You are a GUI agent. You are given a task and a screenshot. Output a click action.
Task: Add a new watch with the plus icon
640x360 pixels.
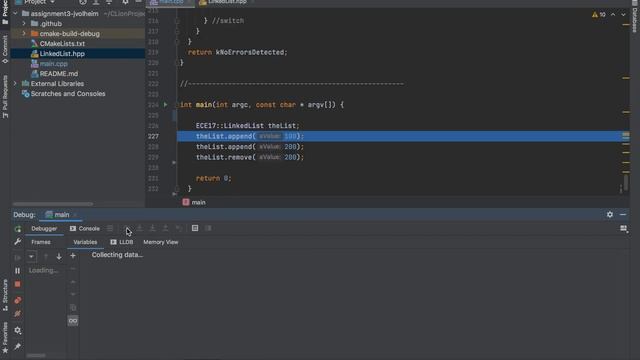click(x=73, y=256)
